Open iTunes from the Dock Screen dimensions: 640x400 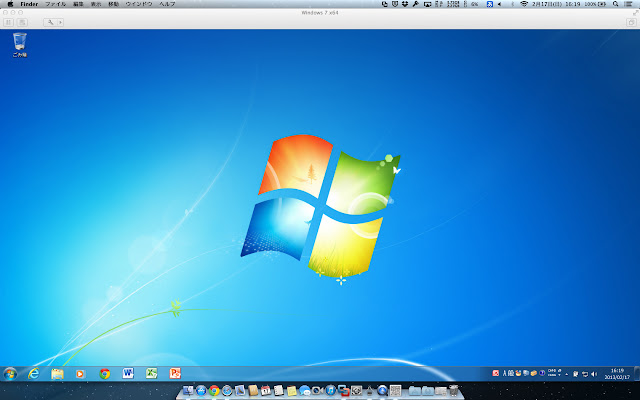pyautogui.click(x=331, y=391)
